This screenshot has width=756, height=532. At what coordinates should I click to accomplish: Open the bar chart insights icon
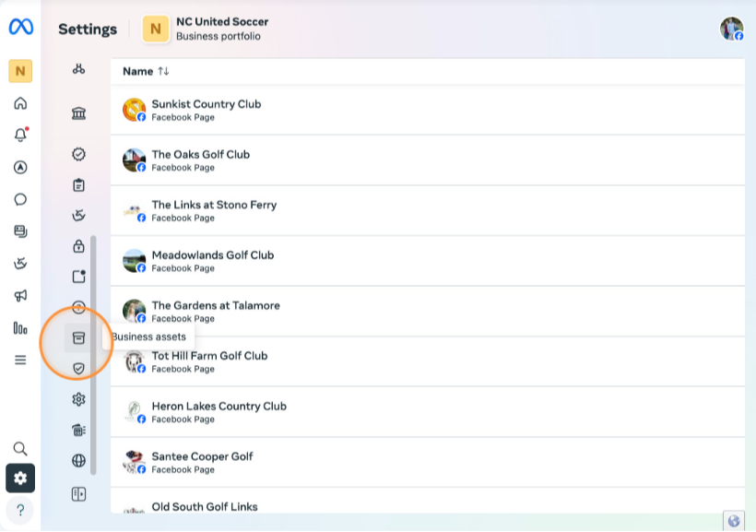pos(20,327)
